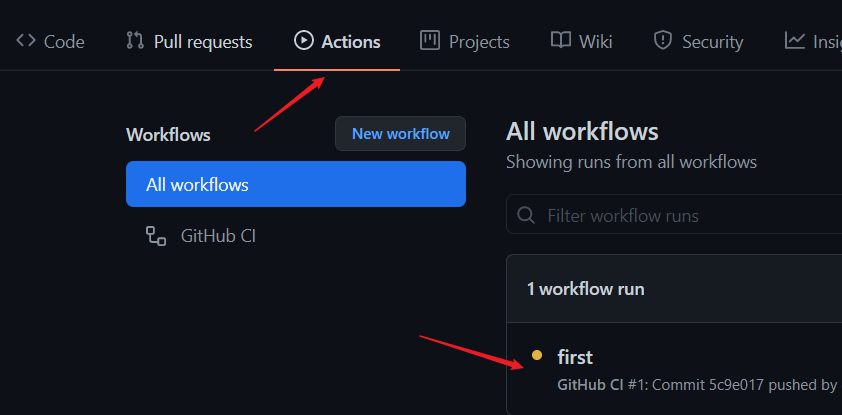The width and height of the screenshot is (842, 415).
Task: Click the Security shield icon
Action: click(662, 41)
